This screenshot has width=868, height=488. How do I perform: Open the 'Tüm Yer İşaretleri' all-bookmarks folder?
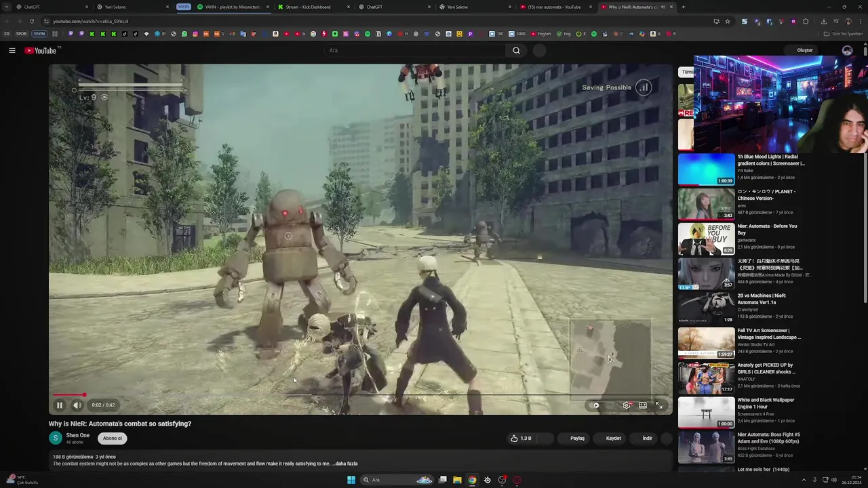pos(844,34)
